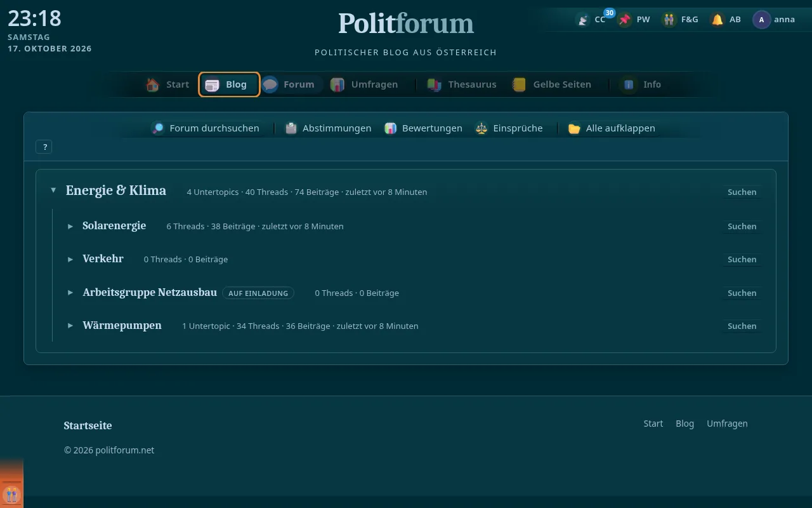Collapse the Energie & Klima category
The width and height of the screenshot is (812, 508).
coord(53,190)
